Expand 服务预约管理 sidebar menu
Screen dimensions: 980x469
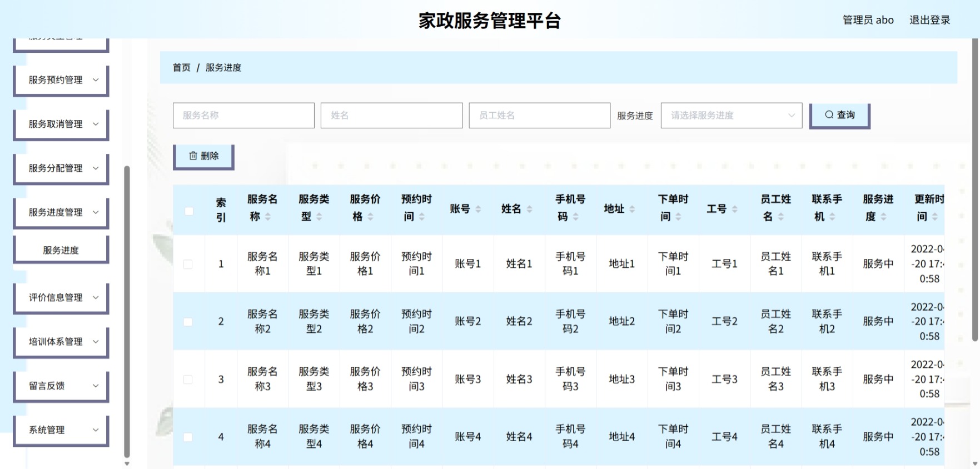tap(61, 80)
